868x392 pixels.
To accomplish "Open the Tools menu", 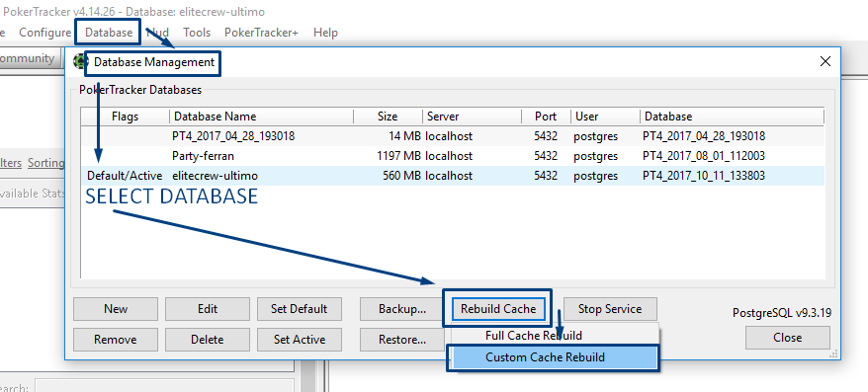I will pos(197,33).
